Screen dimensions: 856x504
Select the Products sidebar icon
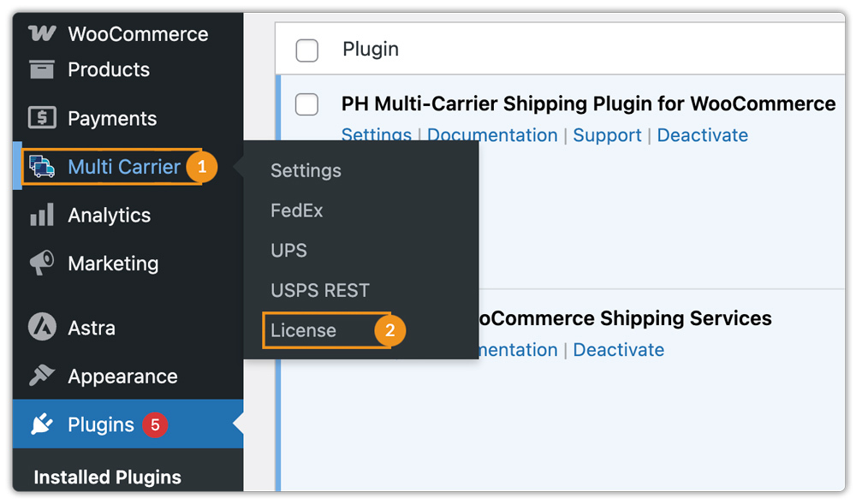point(41,70)
